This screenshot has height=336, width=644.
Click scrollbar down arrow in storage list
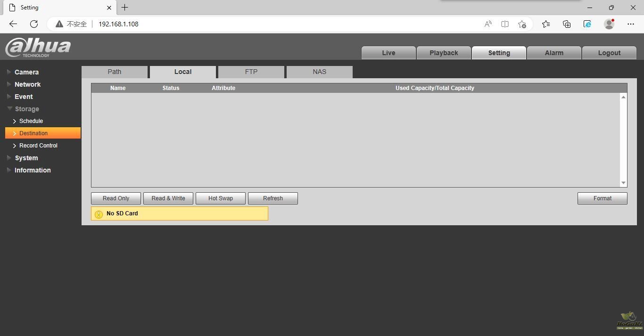(623, 183)
